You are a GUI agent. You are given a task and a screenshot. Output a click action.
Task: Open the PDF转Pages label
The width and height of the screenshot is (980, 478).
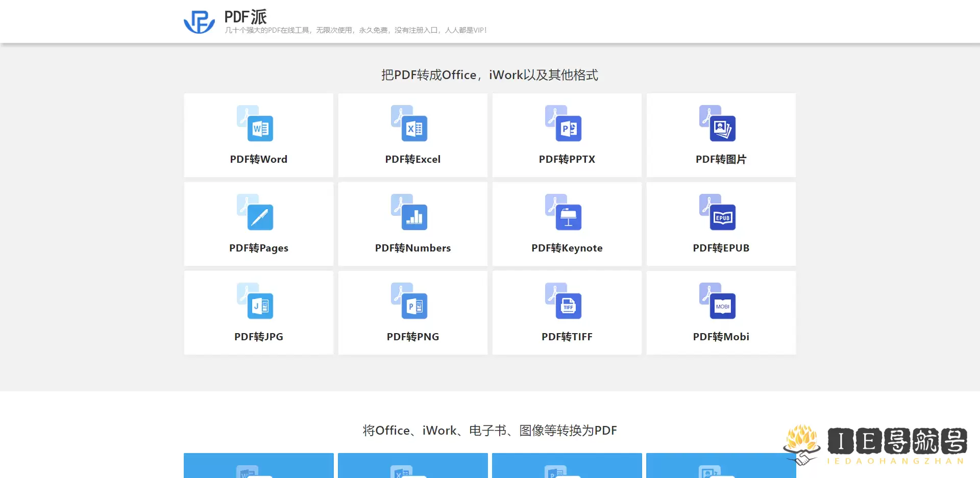(259, 248)
